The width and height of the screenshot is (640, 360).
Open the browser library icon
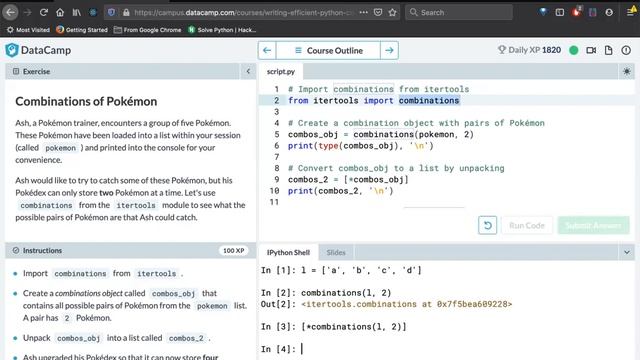[76, 12]
